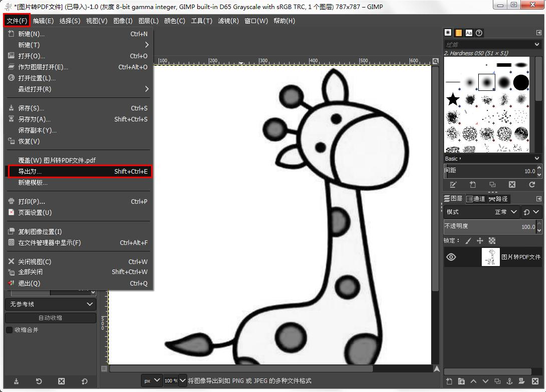Image resolution: width=546 pixels, height=392 pixels.
Task: Toggle lock alpha checkerboard icon
Action: 492,240
